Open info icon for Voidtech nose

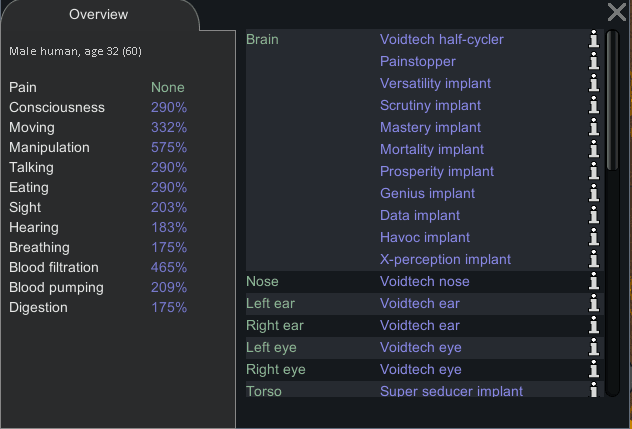pos(594,282)
